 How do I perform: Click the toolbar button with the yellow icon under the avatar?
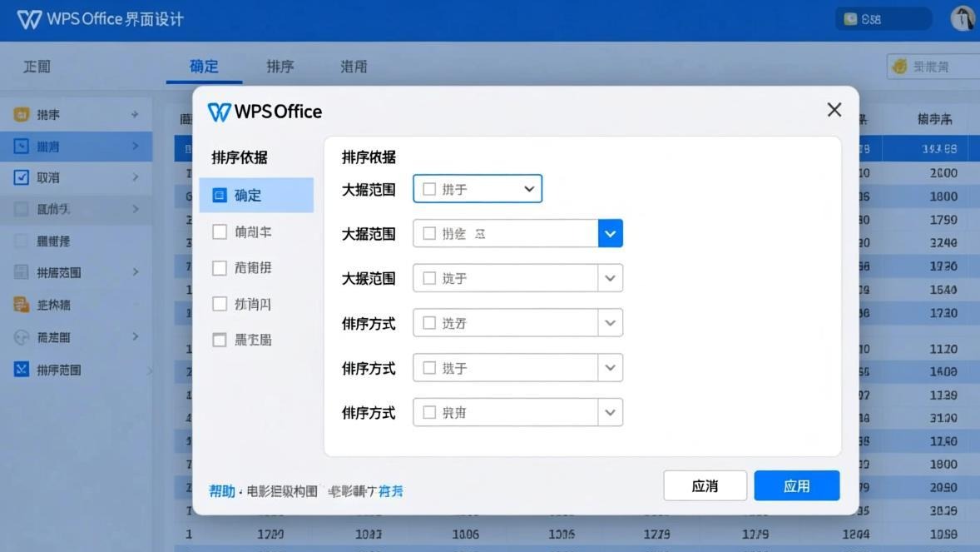(933, 67)
